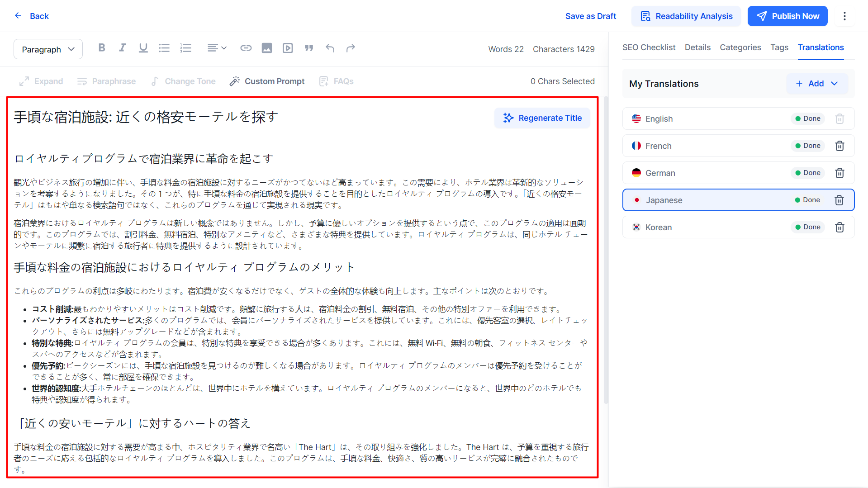This screenshot has height=488, width=868.
Task: Delete the Japanese translation
Action: pyautogui.click(x=839, y=200)
